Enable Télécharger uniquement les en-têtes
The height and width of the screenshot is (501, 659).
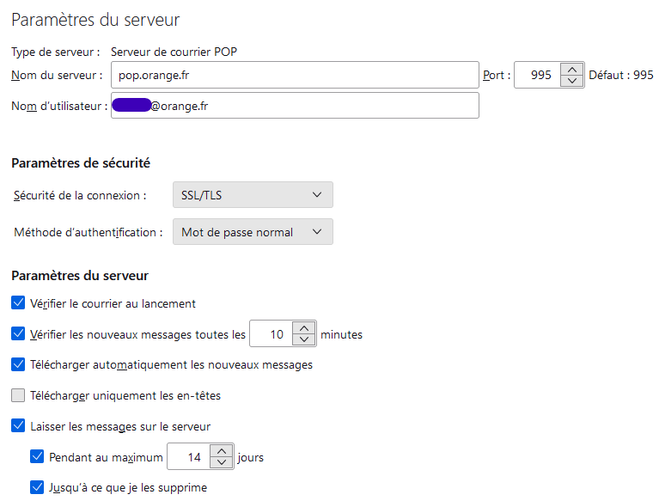click(x=18, y=395)
